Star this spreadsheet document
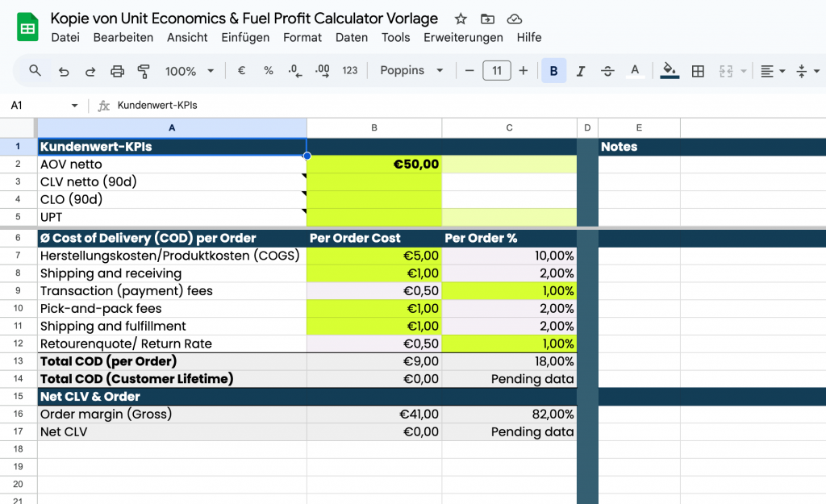The width and height of the screenshot is (826, 504). tap(461, 19)
